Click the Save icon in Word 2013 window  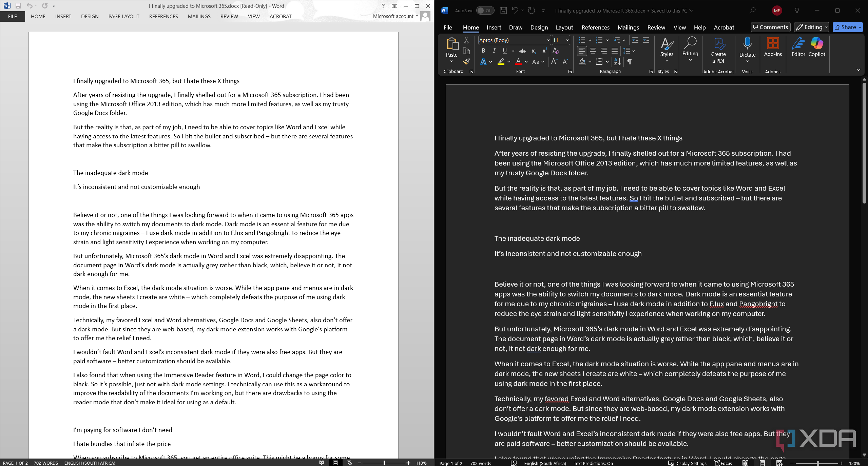[x=18, y=6]
